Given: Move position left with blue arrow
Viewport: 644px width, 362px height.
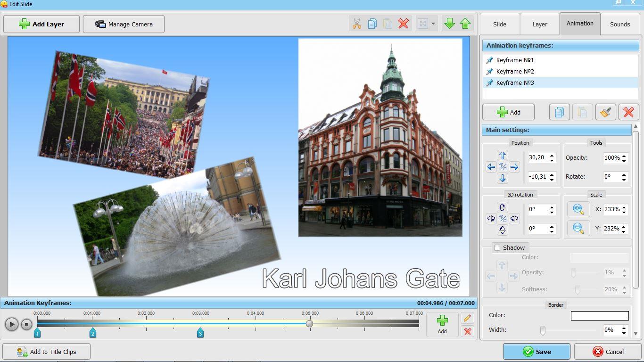Looking at the screenshot, I should (491, 167).
